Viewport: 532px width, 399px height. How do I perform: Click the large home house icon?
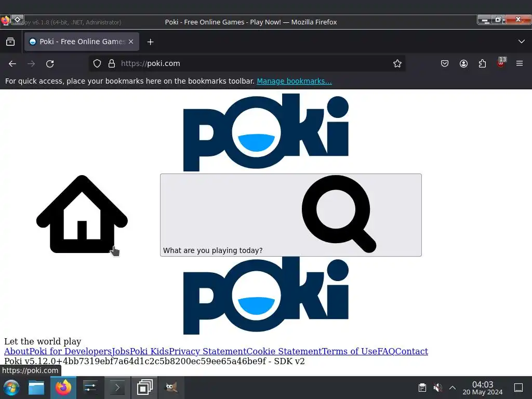82,214
